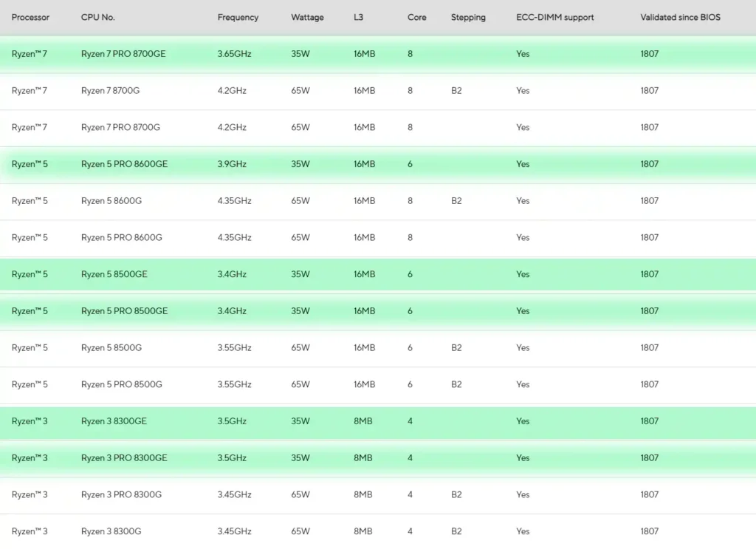Viewport: 756px width, 549px height.
Task: Click core count 4 in Ryzen 3 PRO 8300GE row
Action: point(410,457)
